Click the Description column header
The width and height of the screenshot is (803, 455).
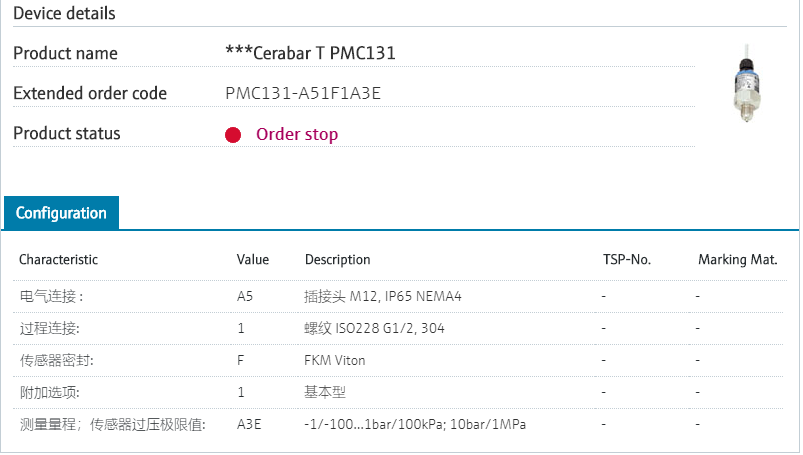point(337,260)
